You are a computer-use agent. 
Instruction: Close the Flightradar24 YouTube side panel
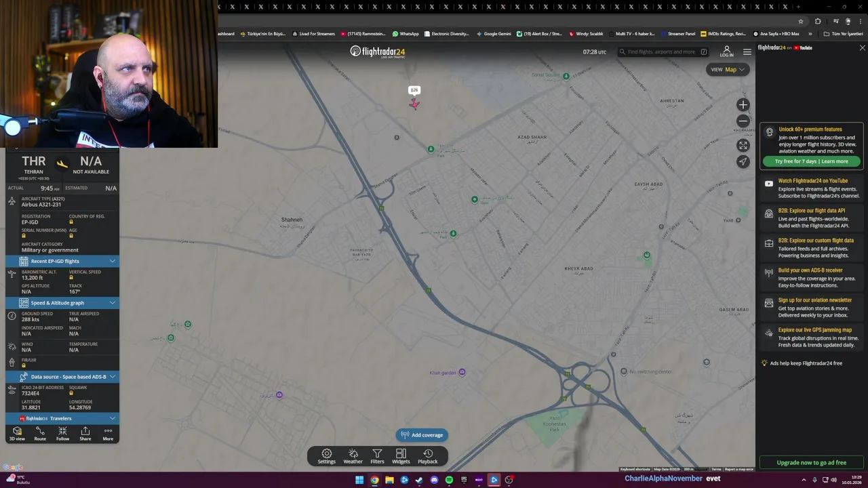(862, 48)
